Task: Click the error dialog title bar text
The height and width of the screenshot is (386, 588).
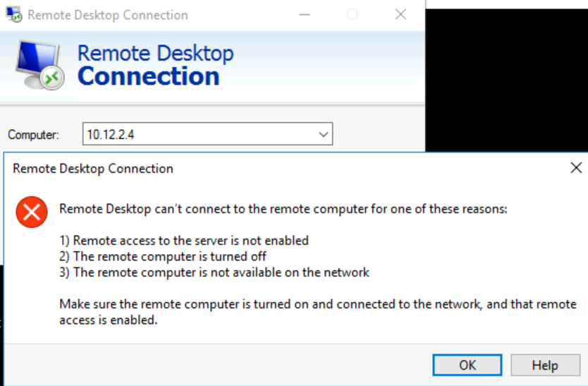Action: [x=93, y=169]
